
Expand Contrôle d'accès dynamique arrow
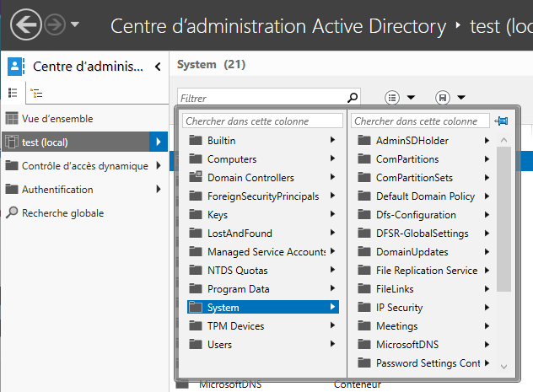click(x=159, y=165)
